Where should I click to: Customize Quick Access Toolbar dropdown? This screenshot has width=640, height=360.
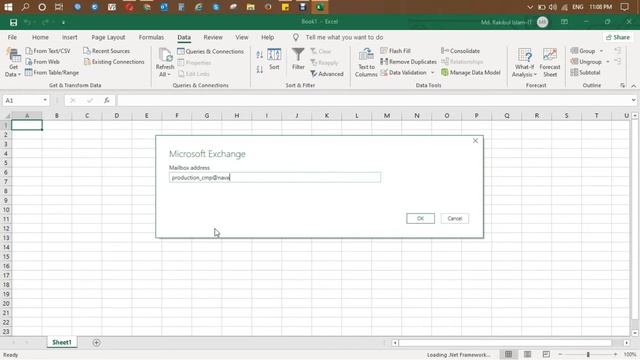(x=64, y=22)
